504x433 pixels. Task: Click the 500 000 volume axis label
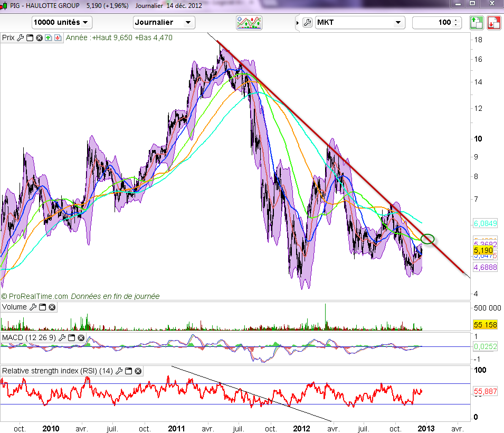[487, 308]
